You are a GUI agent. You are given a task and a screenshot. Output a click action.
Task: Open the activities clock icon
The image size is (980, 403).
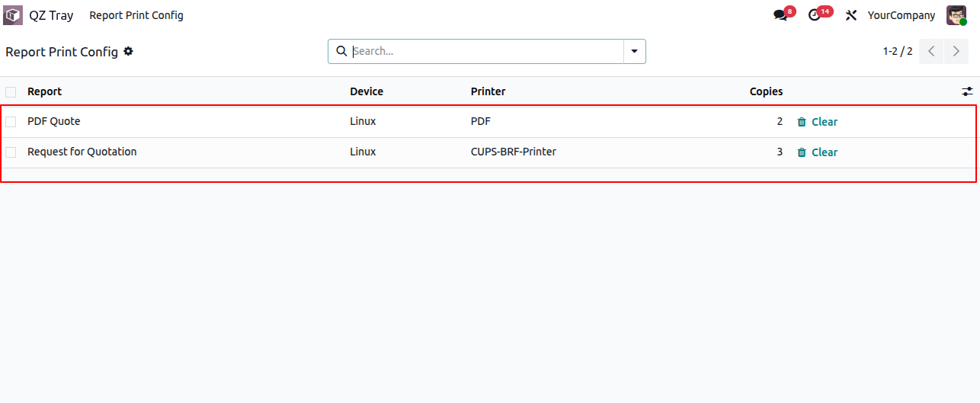pyautogui.click(x=815, y=15)
